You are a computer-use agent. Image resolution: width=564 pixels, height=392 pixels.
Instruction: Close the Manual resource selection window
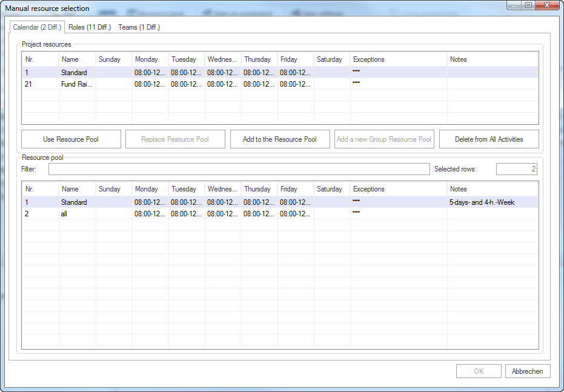coord(546,5)
